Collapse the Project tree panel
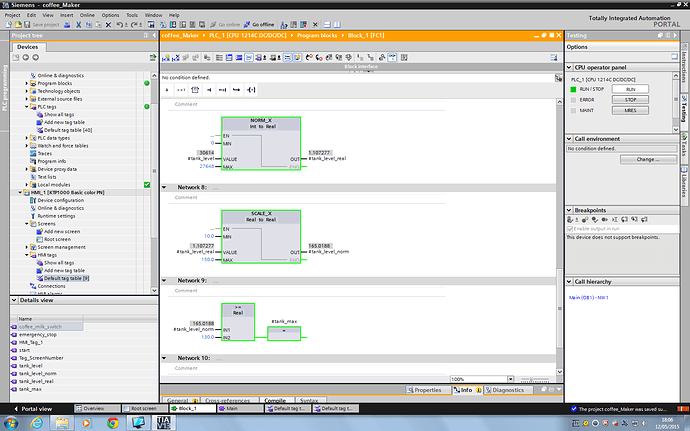The width and height of the screenshot is (690, 431). (154, 35)
